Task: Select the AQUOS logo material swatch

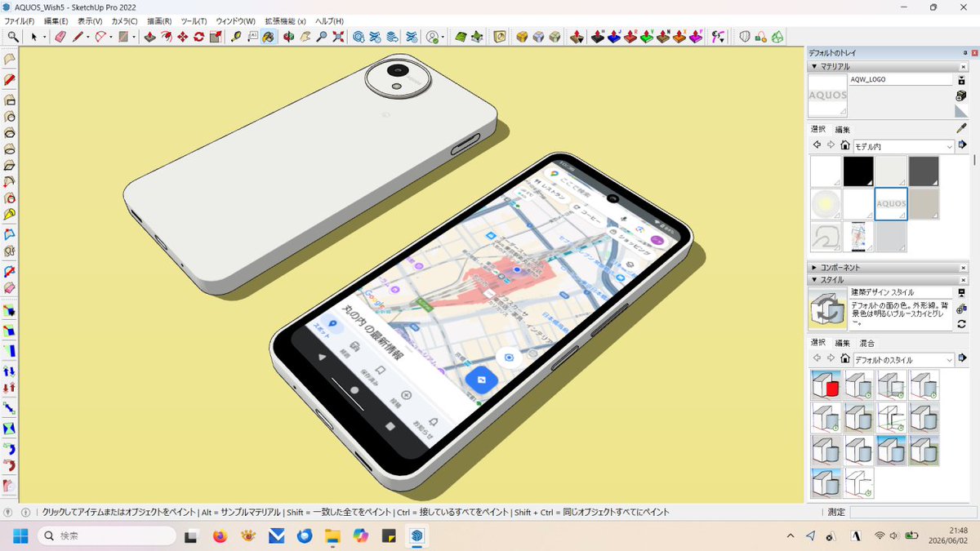Action: pos(891,204)
